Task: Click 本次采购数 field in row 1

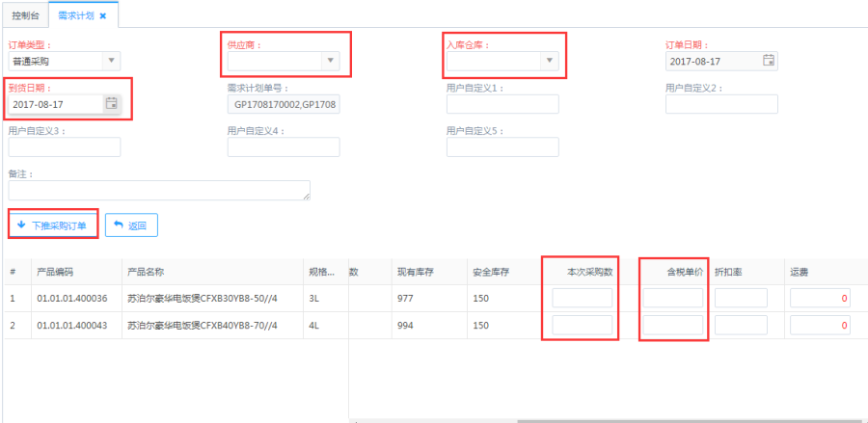Action: click(x=582, y=299)
